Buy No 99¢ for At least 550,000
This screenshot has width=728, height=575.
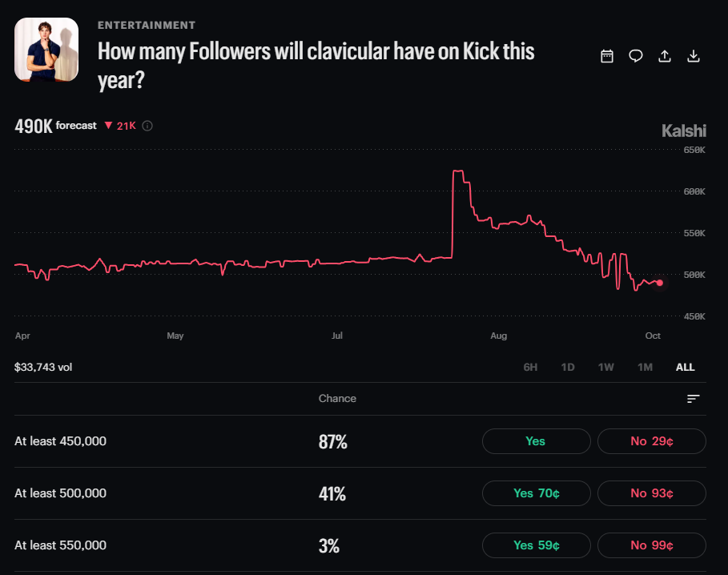tap(652, 545)
